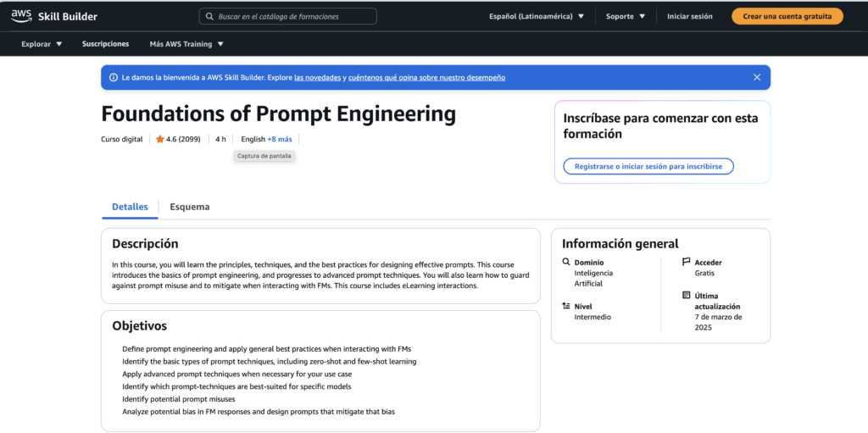This screenshot has height=433, width=868.
Task: Expand the Soporte dropdown menu
Action: point(625,16)
